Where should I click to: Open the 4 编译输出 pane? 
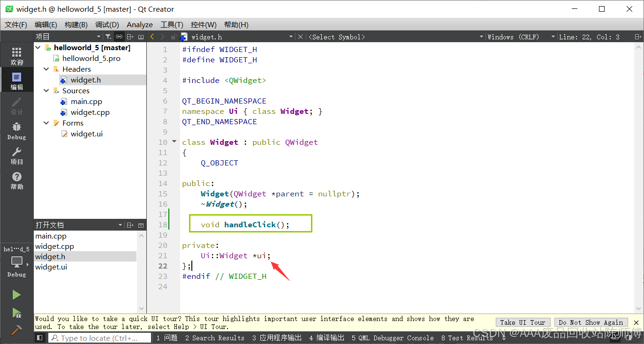coord(327,337)
